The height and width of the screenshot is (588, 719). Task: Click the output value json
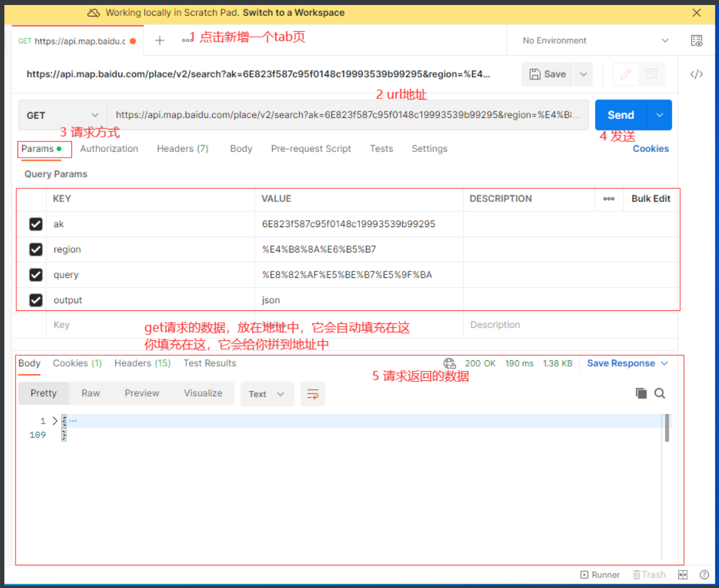pyautogui.click(x=271, y=300)
